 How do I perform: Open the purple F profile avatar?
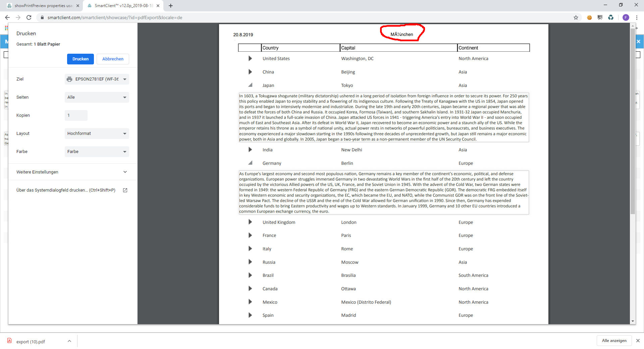(x=626, y=17)
